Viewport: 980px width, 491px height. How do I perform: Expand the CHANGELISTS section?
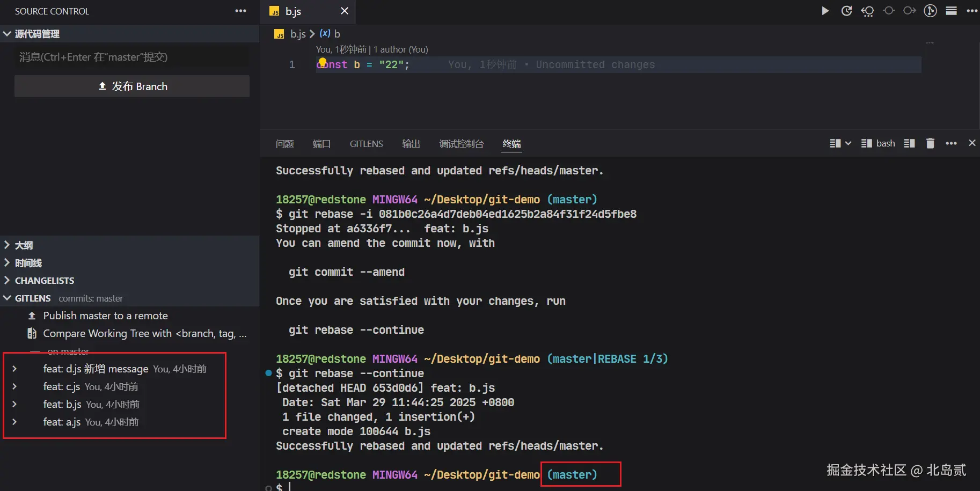point(129,281)
